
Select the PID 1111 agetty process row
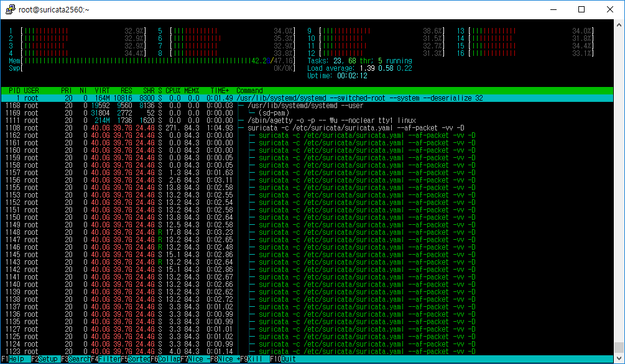click(307, 121)
